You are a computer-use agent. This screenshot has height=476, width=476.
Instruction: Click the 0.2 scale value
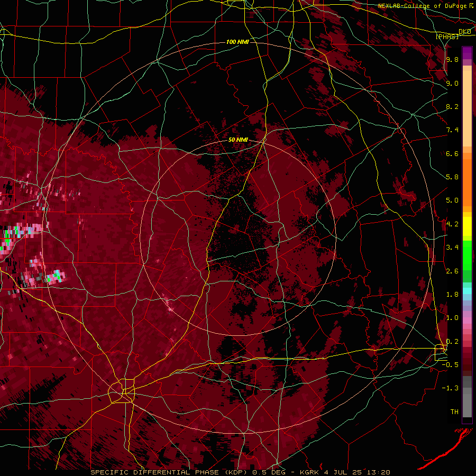click(x=452, y=342)
